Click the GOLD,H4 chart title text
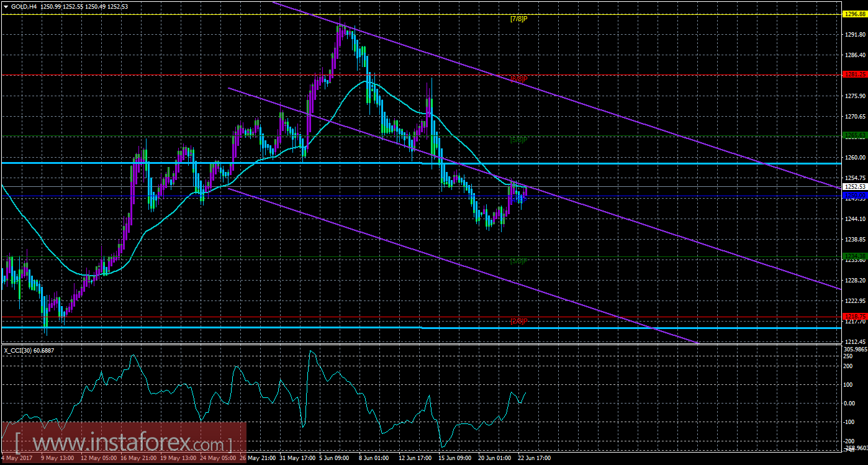868x465 pixels. (x=25, y=6)
